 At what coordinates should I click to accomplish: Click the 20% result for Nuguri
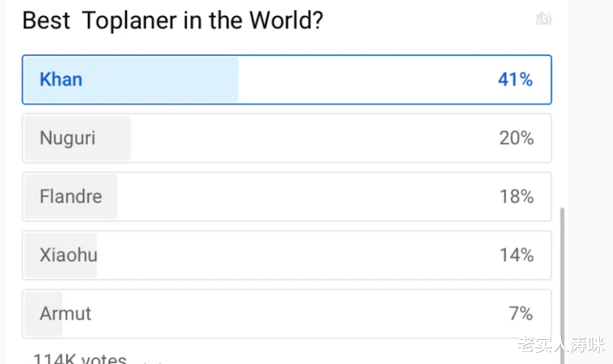[x=516, y=138]
